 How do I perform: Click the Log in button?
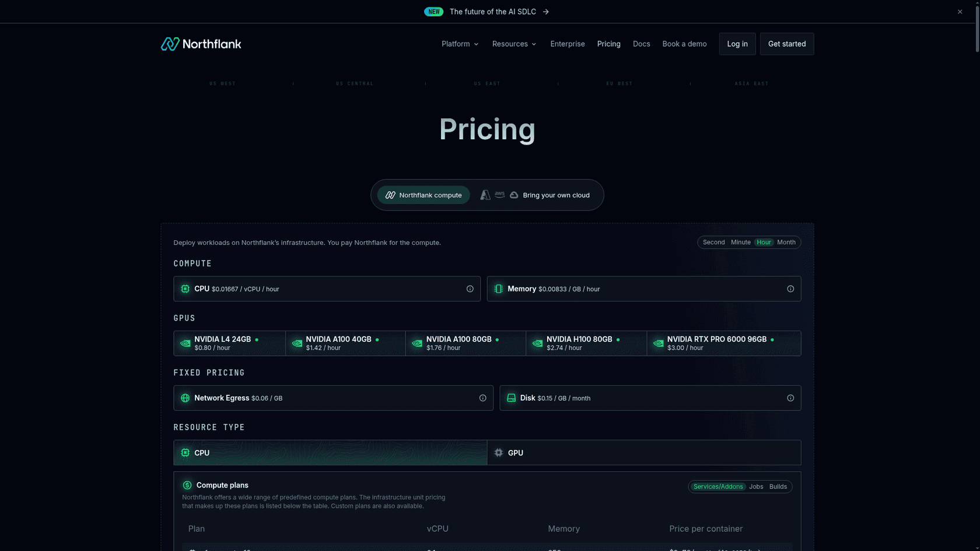click(x=737, y=44)
